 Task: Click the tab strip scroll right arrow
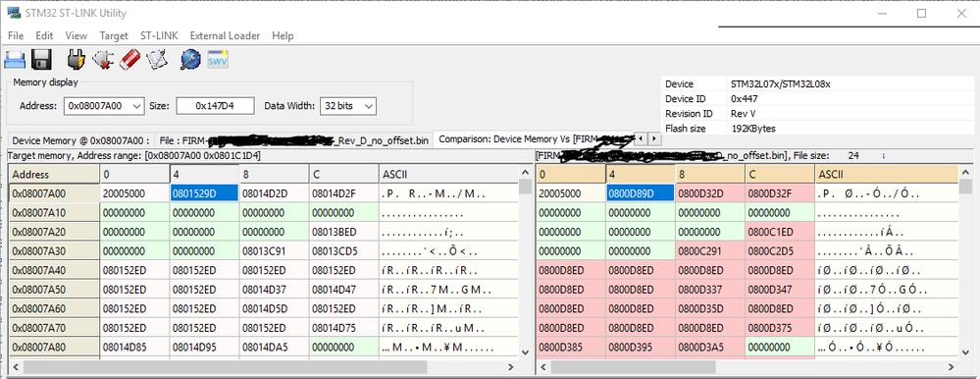653,138
